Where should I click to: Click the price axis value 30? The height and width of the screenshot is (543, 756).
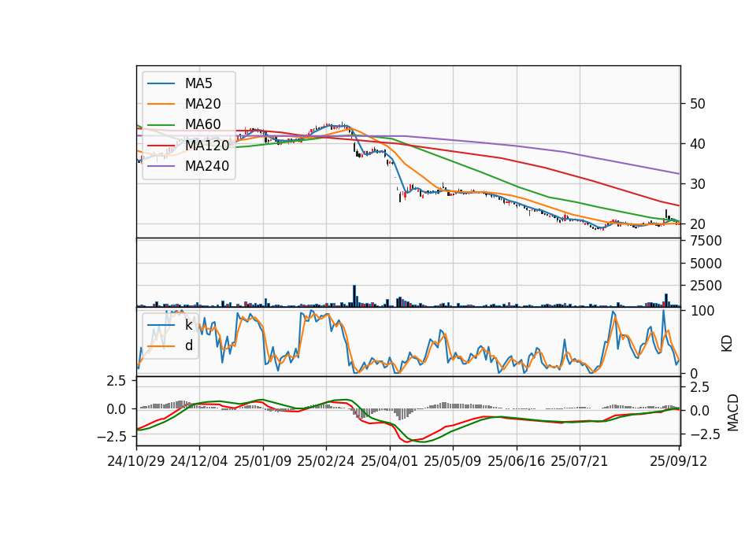(698, 184)
